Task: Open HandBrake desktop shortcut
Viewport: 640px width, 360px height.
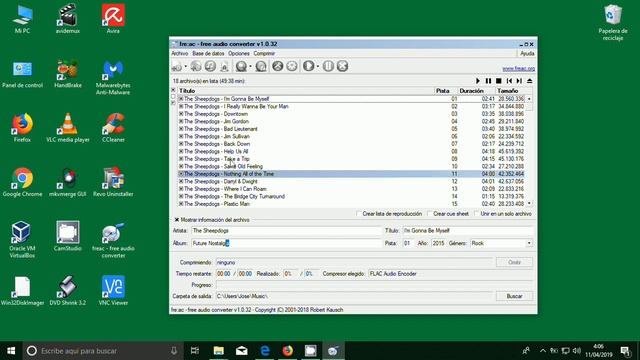Action: (x=68, y=73)
